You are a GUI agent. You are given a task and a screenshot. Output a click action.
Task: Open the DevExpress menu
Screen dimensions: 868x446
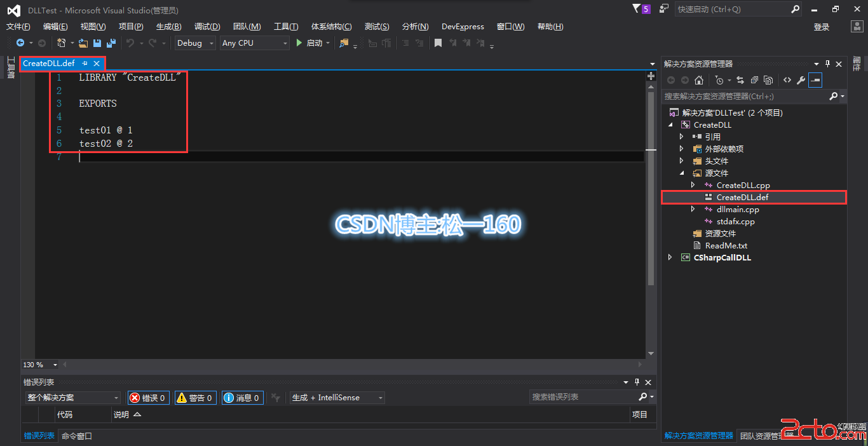click(x=463, y=27)
